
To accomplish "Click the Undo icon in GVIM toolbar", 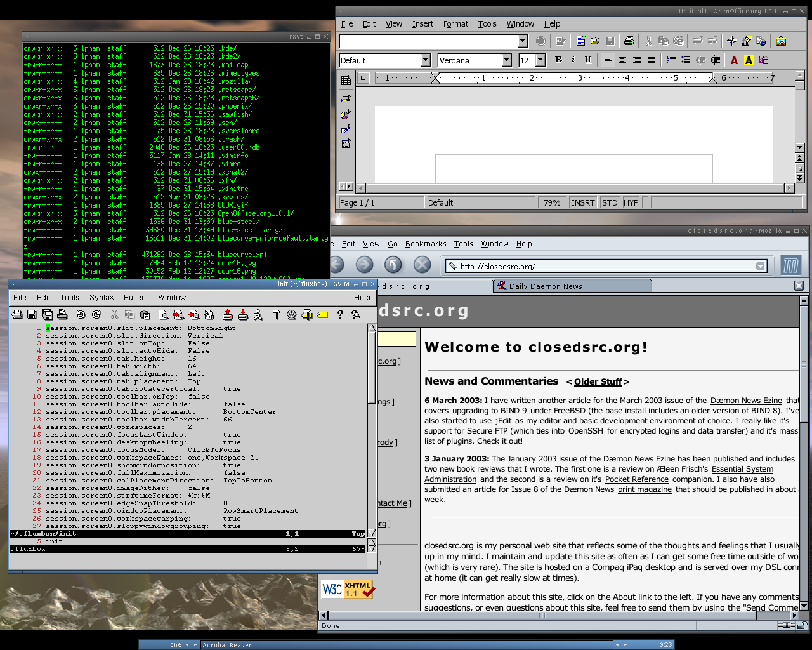I will [81, 314].
